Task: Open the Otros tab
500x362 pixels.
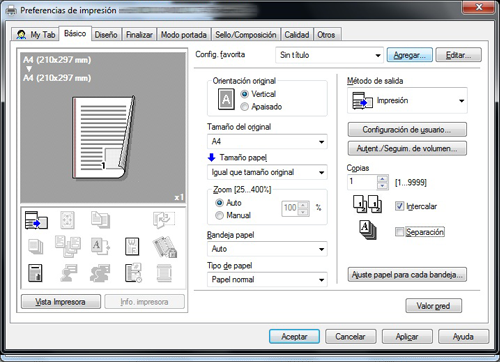Action: click(x=326, y=35)
